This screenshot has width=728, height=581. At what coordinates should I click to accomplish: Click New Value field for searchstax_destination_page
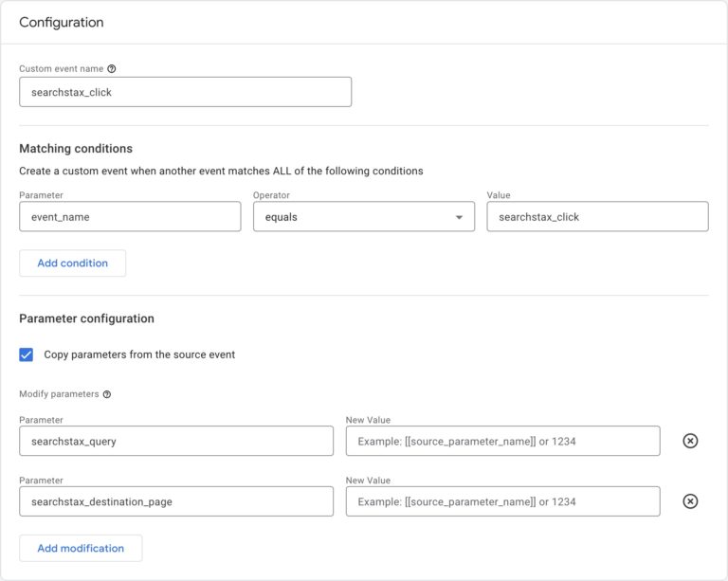coord(502,501)
